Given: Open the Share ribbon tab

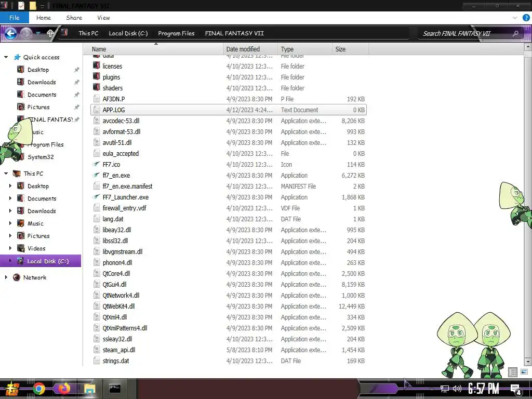Looking at the screenshot, I should (x=74, y=18).
